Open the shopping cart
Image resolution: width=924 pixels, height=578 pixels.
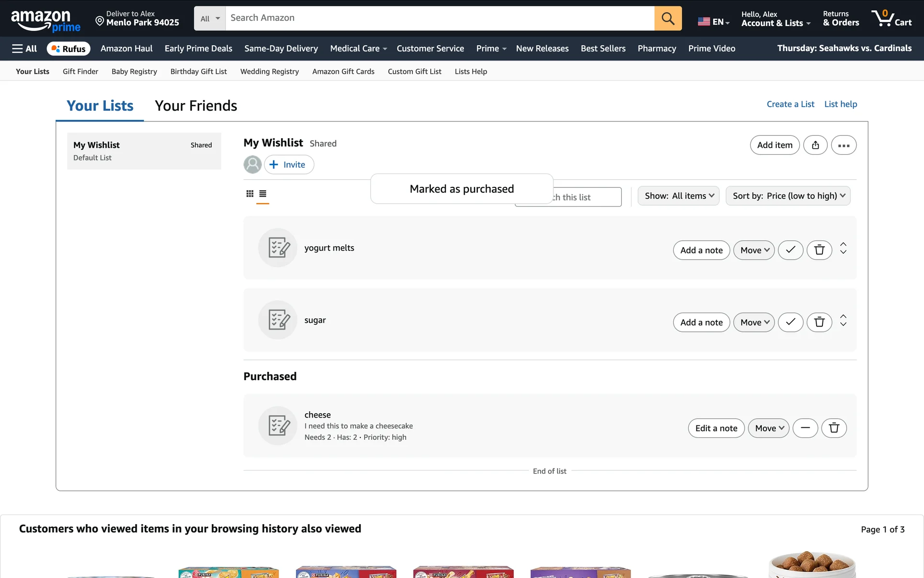pyautogui.click(x=891, y=18)
